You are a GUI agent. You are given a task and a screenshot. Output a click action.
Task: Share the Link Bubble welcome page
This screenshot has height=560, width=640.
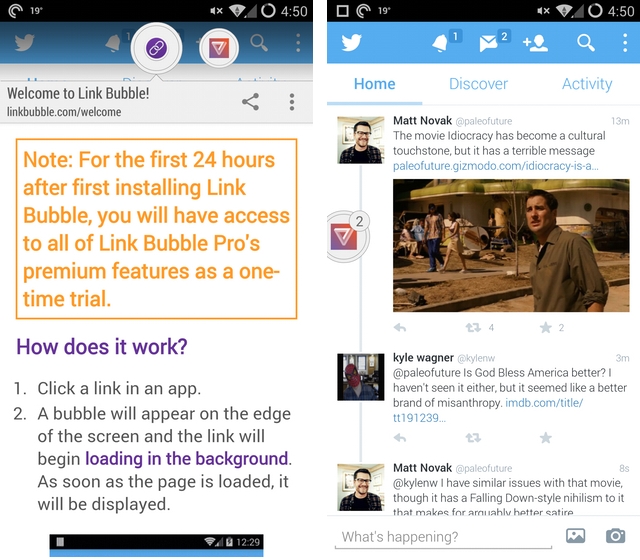pos(250,102)
